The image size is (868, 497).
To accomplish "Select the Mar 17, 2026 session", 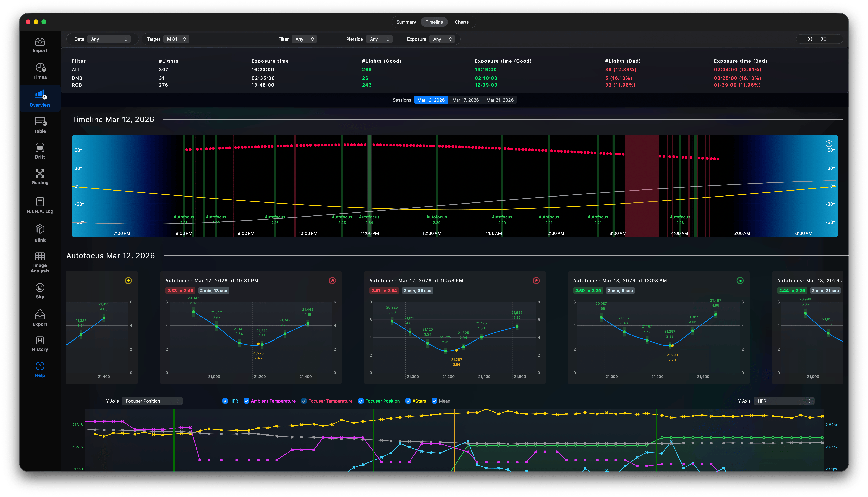I will tap(465, 100).
